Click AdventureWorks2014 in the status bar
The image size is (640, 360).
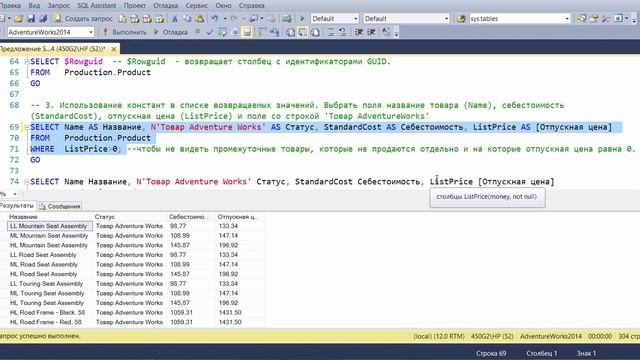[x=551, y=336]
